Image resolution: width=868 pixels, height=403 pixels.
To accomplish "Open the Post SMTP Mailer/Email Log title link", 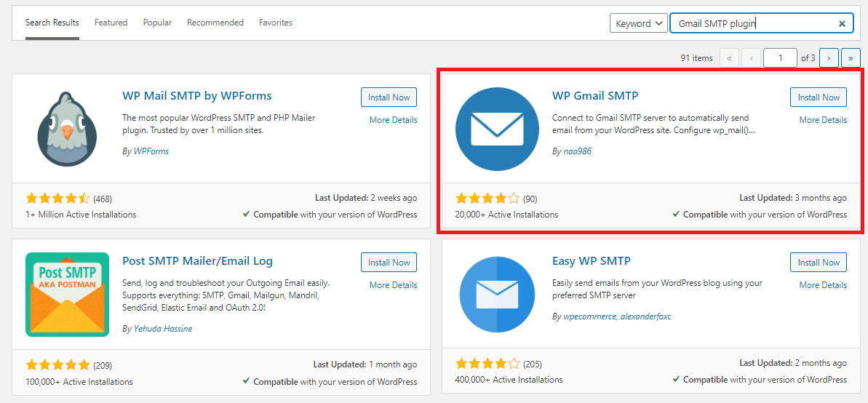I will 198,260.
